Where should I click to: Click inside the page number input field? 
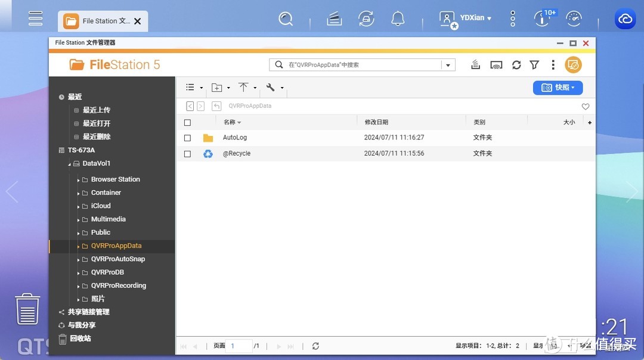click(x=239, y=346)
